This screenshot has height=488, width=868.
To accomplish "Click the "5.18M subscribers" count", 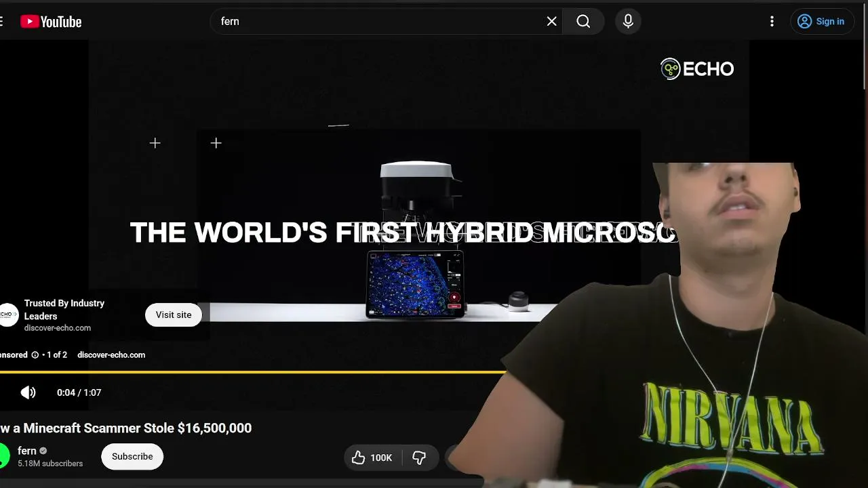I will tap(50, 464).
